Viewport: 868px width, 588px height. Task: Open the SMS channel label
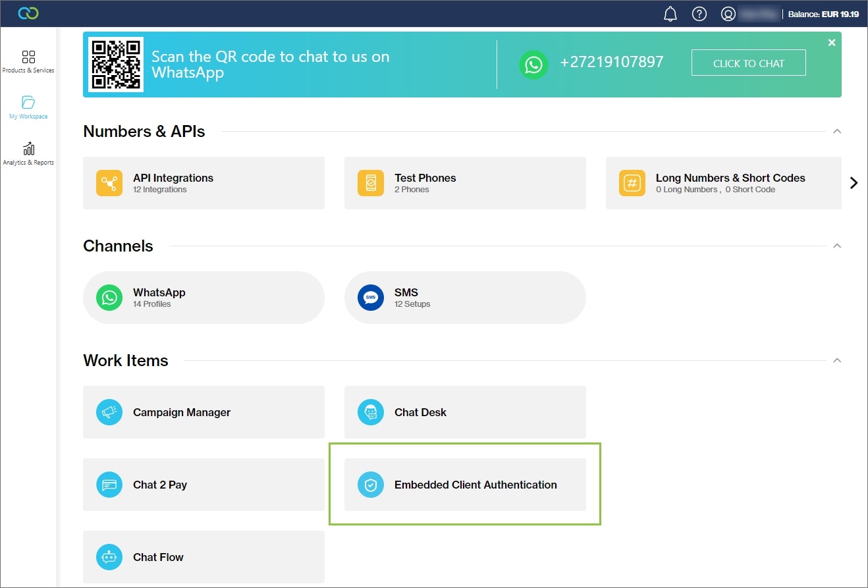pos(406,292)
